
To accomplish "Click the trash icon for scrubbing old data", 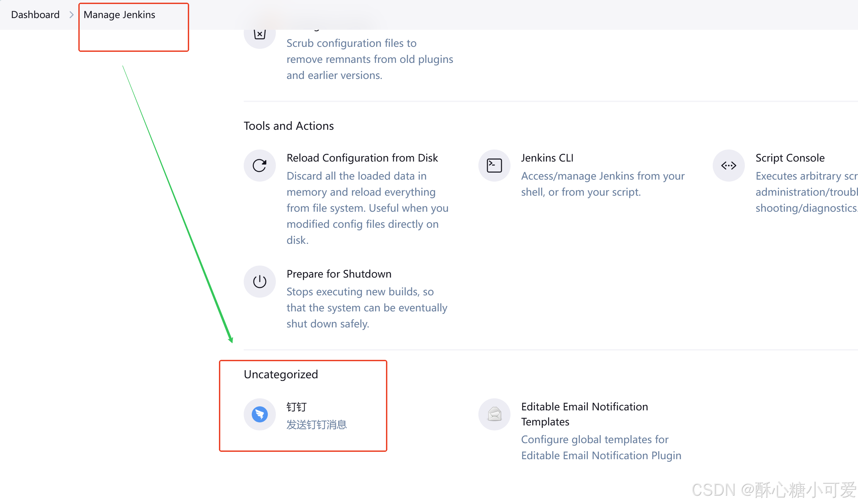I will click(x=259, y=34).
